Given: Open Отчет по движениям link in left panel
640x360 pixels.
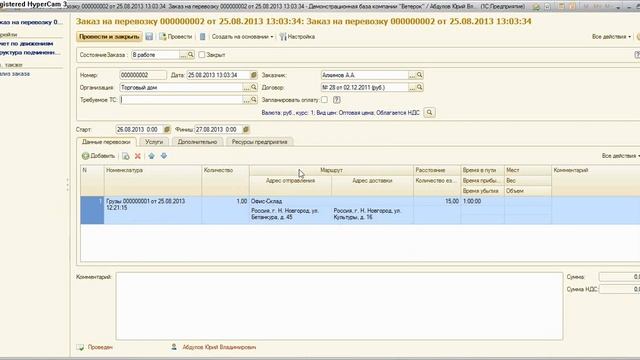Looking at the screenshot, I should pyautogui.click(x=27, y=43).
